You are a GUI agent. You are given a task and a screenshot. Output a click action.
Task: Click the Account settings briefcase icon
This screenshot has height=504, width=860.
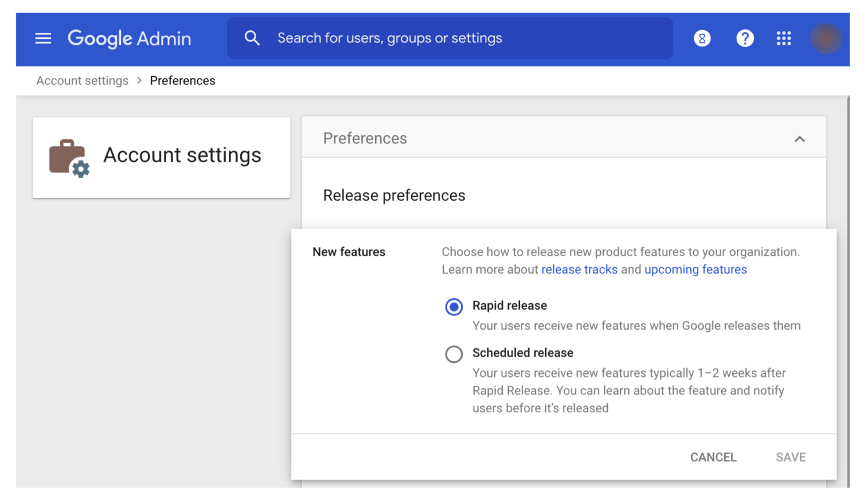[68, 158]
